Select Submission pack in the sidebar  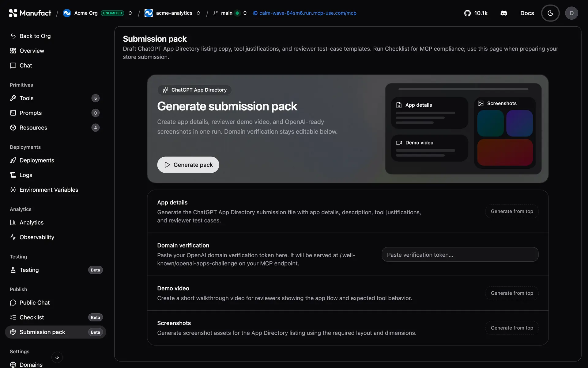(x=55, y=332)
